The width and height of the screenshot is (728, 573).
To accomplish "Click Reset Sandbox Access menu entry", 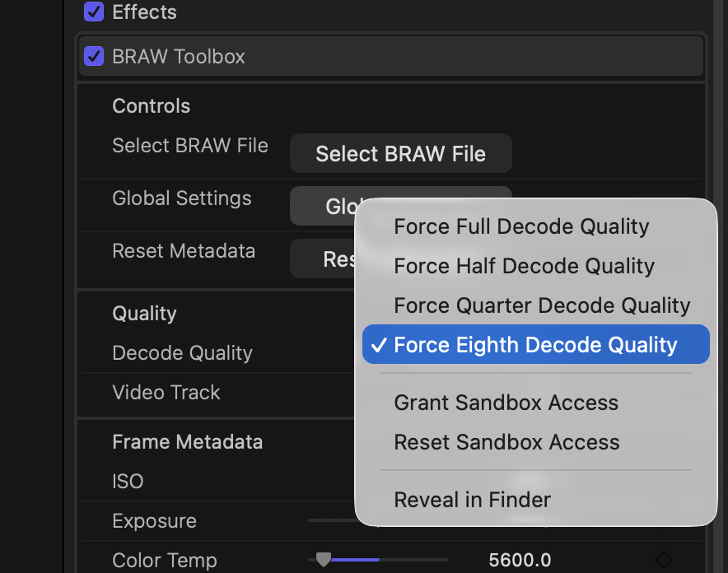I will pos(506,442).
